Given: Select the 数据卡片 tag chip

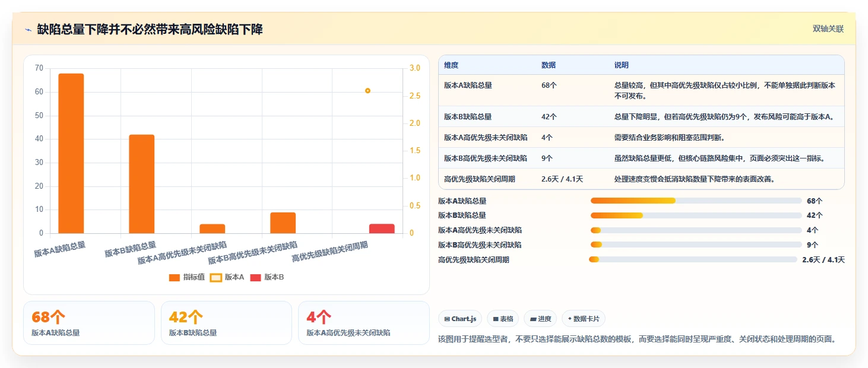Looking at the screenshot, I should point(584,319).
